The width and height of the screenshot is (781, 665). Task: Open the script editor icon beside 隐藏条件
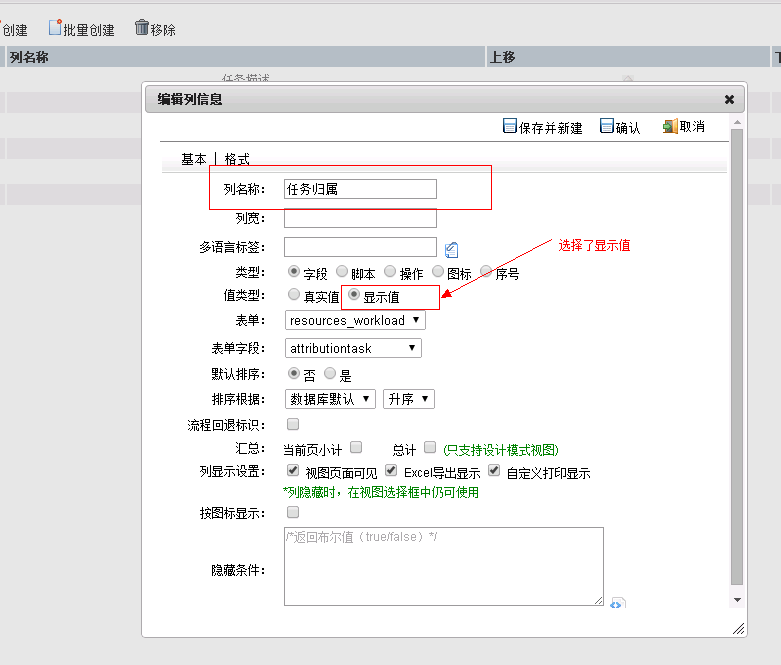[x=618, y=603]
